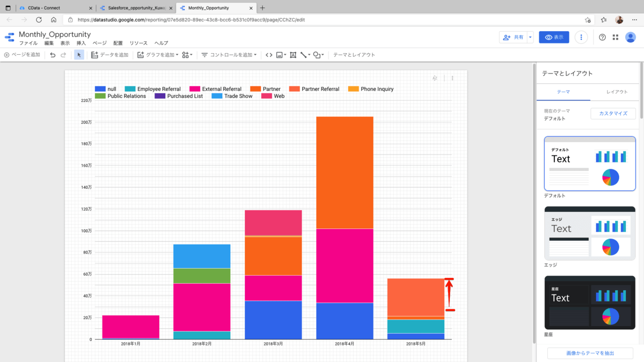The image size is (644, 362).
Task: Click the undo arrow in the toolbar
Action: (53, 55)
